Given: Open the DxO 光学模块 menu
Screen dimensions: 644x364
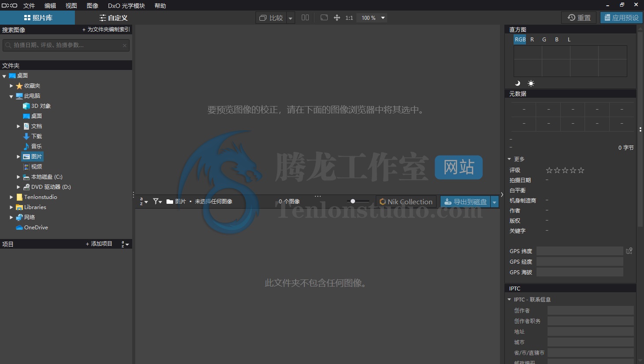Looking at the screenshot, I should pos(126,6).
